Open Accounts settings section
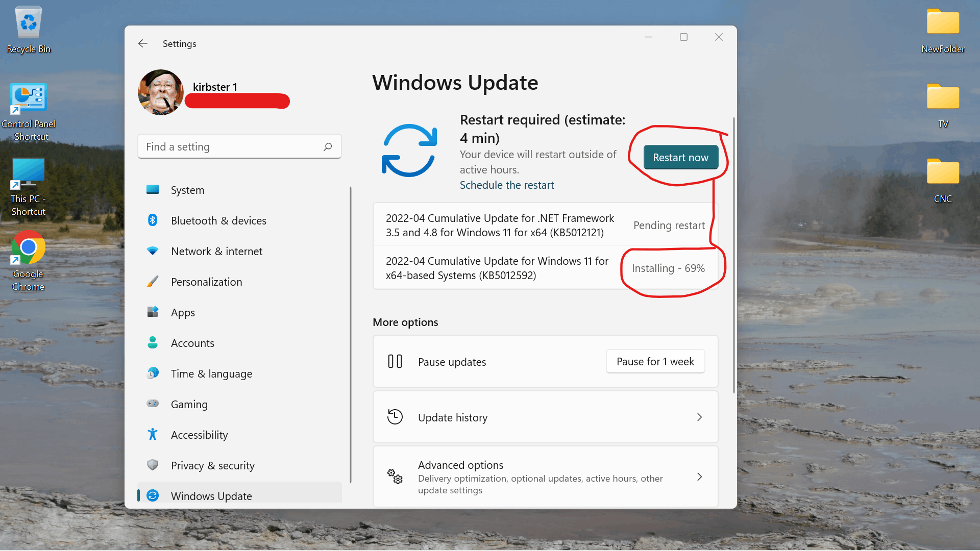Viewport: 980px width, 551px height. pos(192,343)
